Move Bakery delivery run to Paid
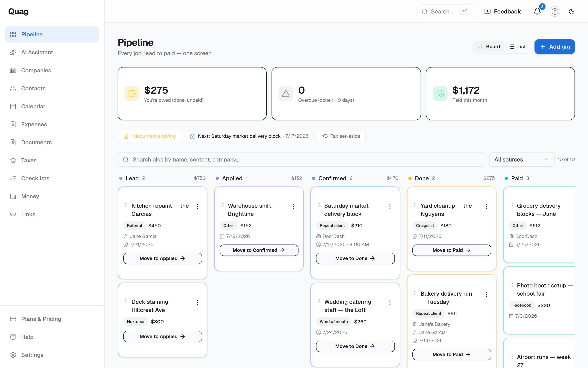 (452, 354)
